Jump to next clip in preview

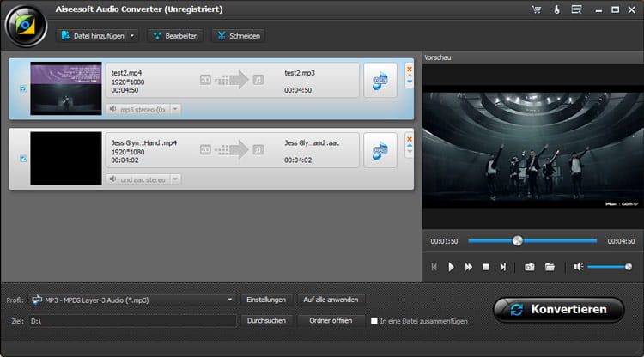click(x=503, y=267)
